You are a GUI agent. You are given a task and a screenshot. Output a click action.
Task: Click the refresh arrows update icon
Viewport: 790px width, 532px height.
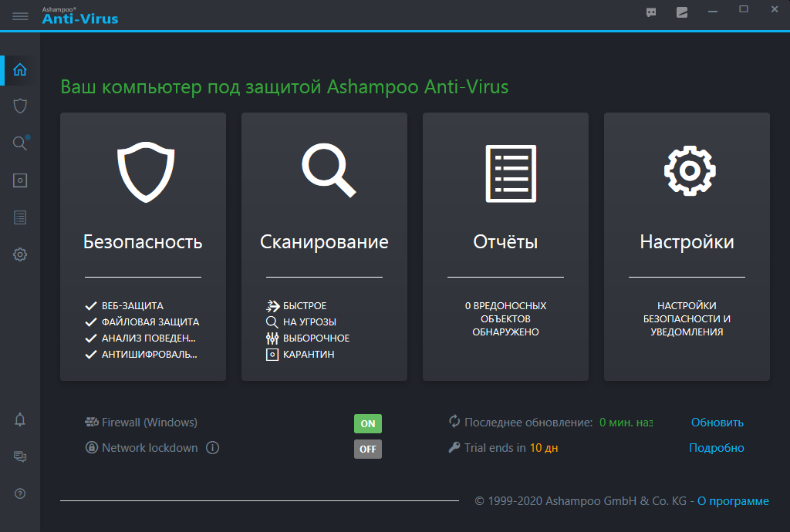pyautogui.click(x=454, y=421)
